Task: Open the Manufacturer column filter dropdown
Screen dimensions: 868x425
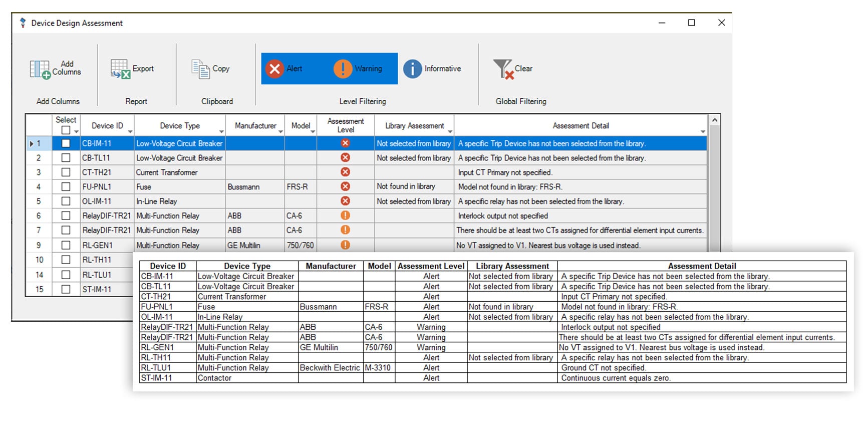Action: [x=280, y=132]
